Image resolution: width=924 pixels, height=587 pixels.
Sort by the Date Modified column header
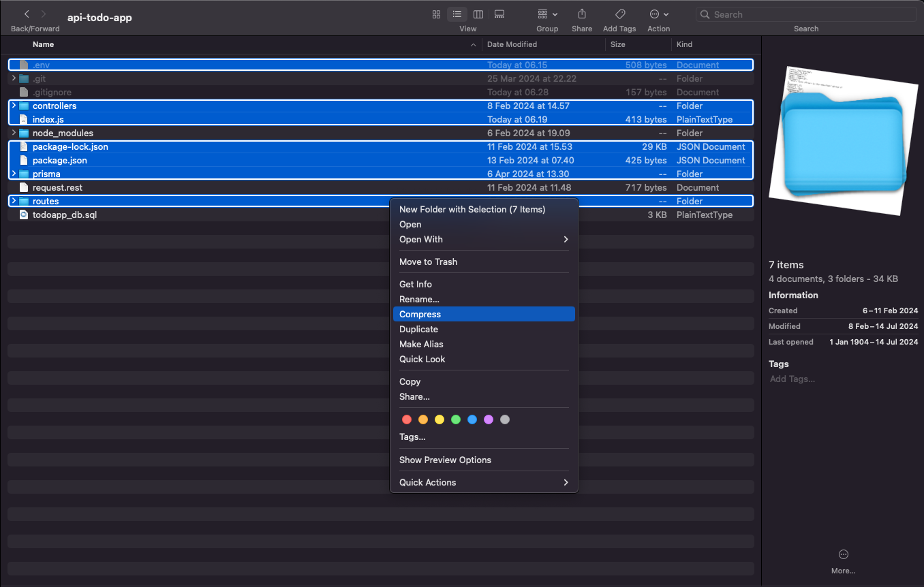click(x=512, y=44)
